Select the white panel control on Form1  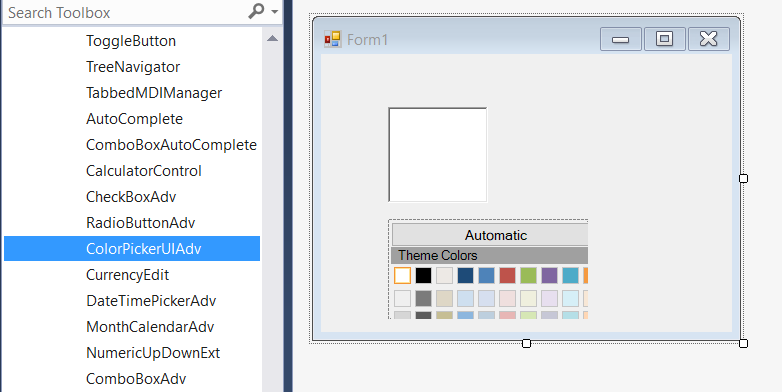pos(437,155)
